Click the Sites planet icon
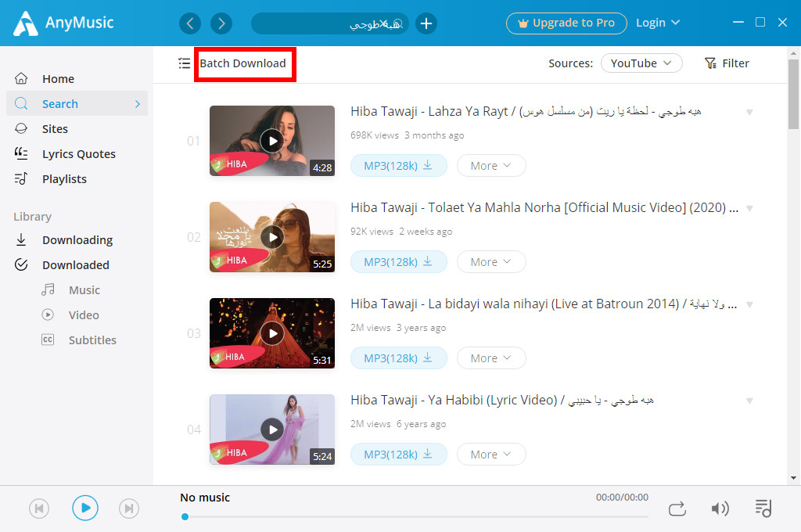The image size is (801, 532). click(21, 128)
